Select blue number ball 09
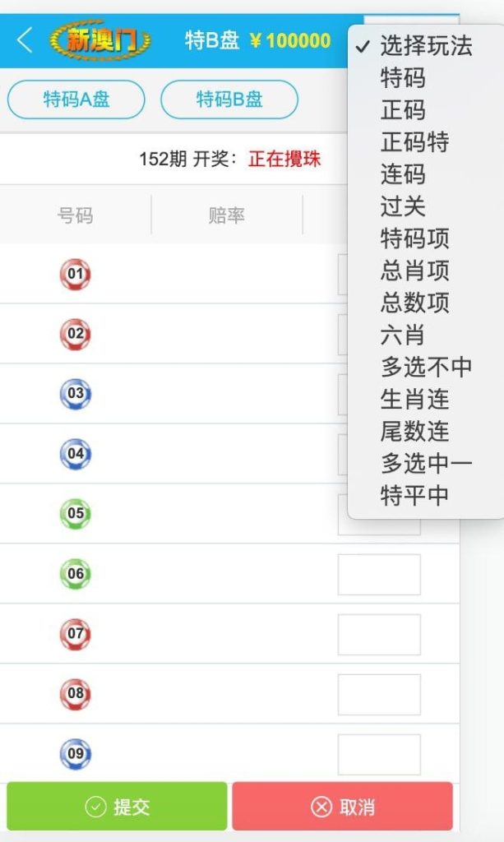The width and height of the screenshot is (504, 842). pos(76,754)
